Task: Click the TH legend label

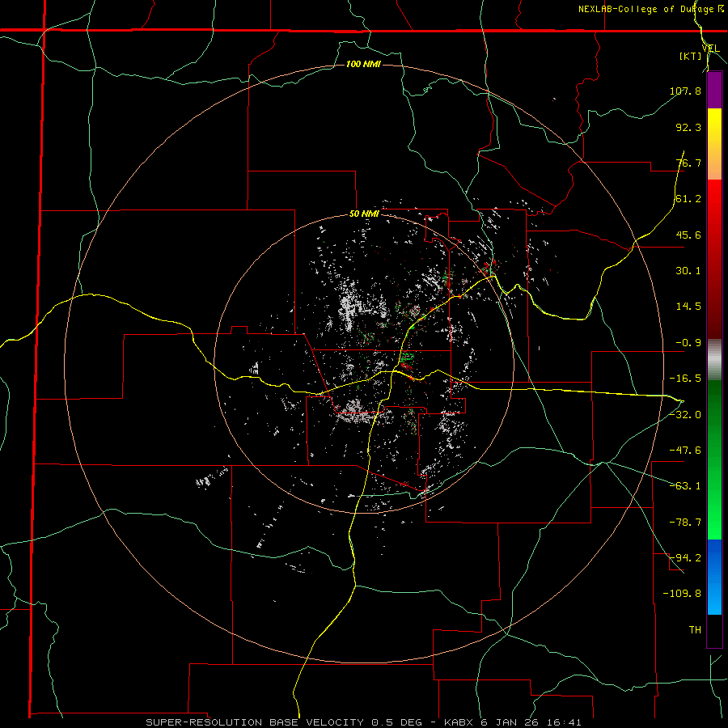Action: 695,630
